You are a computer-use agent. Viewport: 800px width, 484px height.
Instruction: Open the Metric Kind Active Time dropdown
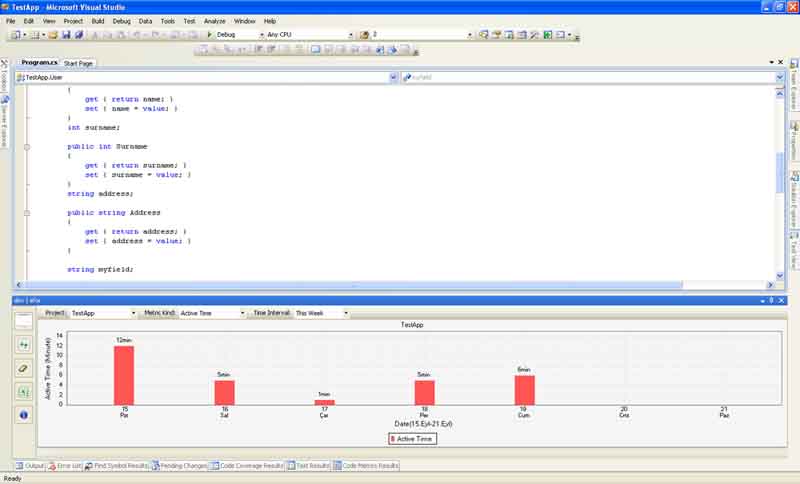click(242, 313)
